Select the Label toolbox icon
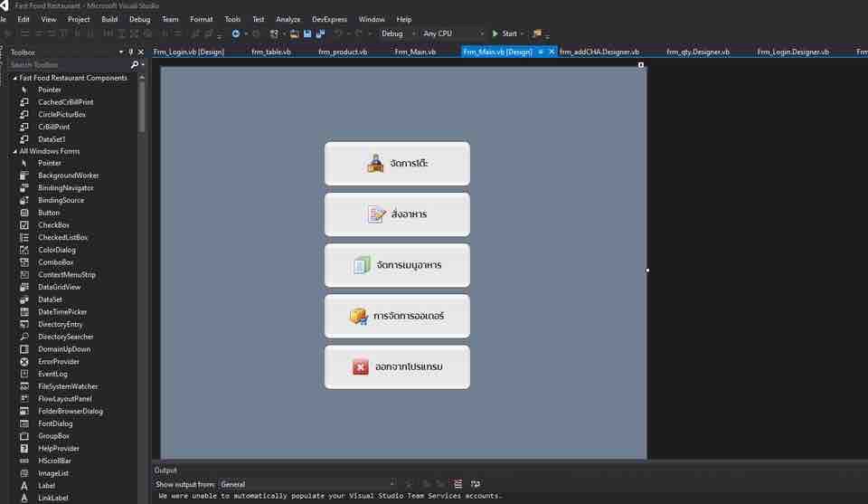This screenshot has height=504, width=868. coord(24,486)
